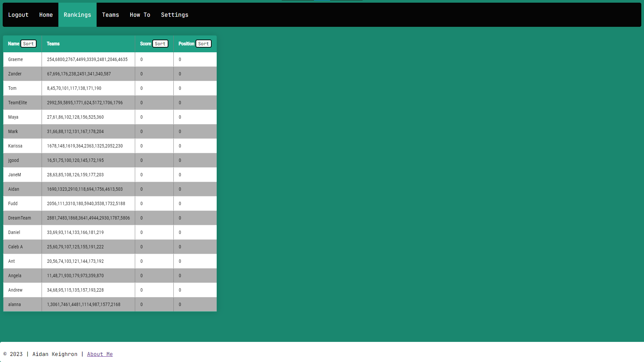This screenshot has width=644, height=362.
Task: Sort the table by Name
Action: (29, 44)
